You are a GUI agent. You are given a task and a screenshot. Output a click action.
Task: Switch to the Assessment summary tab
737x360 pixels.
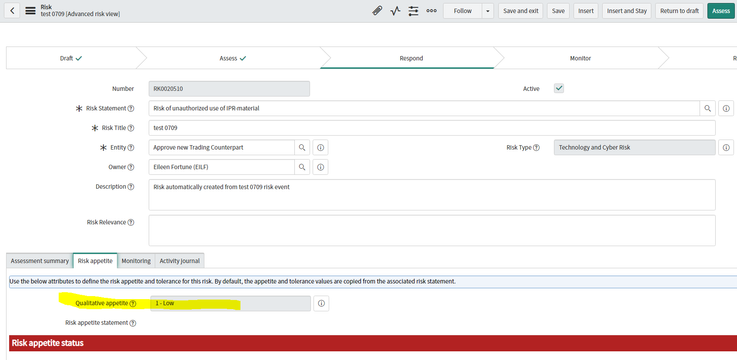(39, 261)
